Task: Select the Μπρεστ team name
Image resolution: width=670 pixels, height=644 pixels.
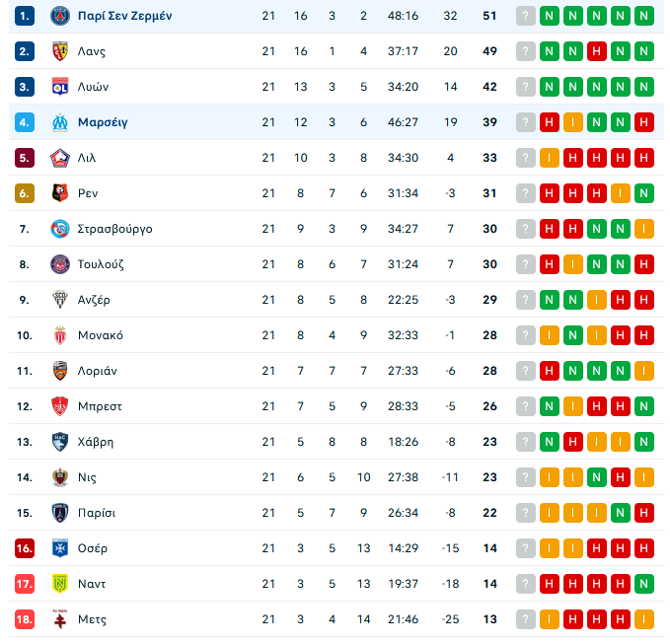Action: (98, 406)
